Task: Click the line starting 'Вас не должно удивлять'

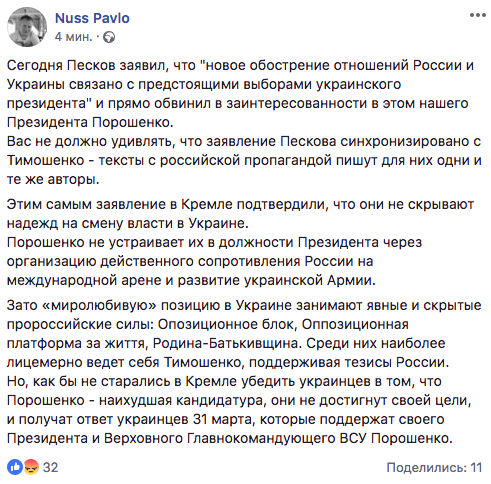Action: pyautogui.click(x=244, y=142)
